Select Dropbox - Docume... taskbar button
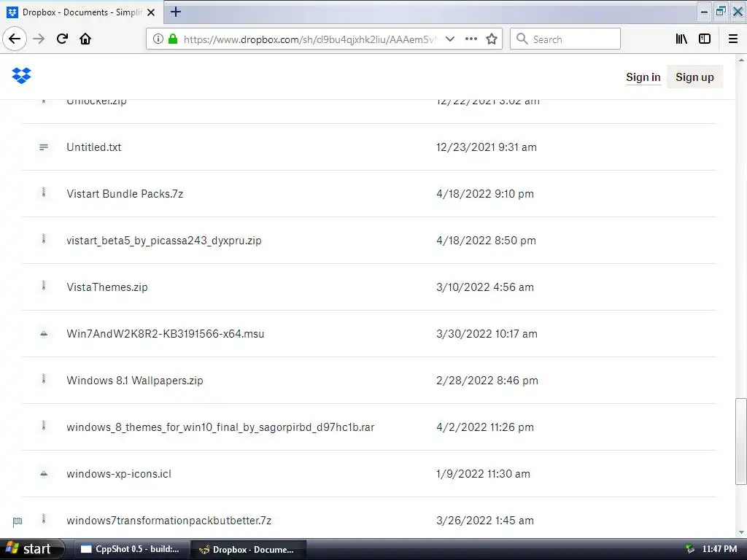This screenshot has width=747, height=560. pos(248,549)
